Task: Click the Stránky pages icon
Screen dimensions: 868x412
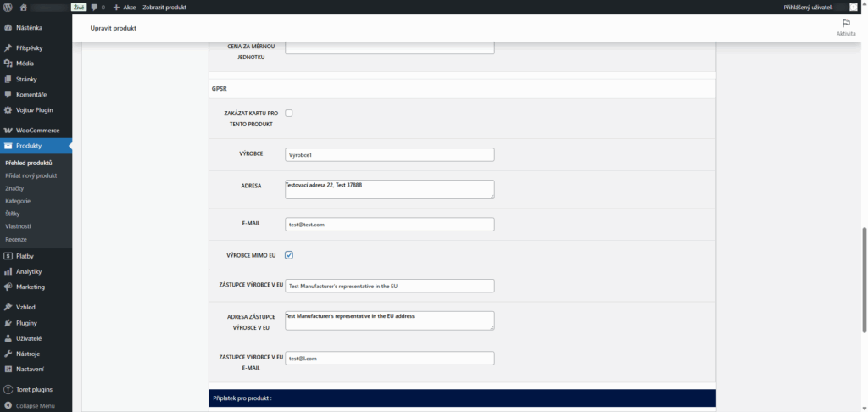Action: pos(8,79)
